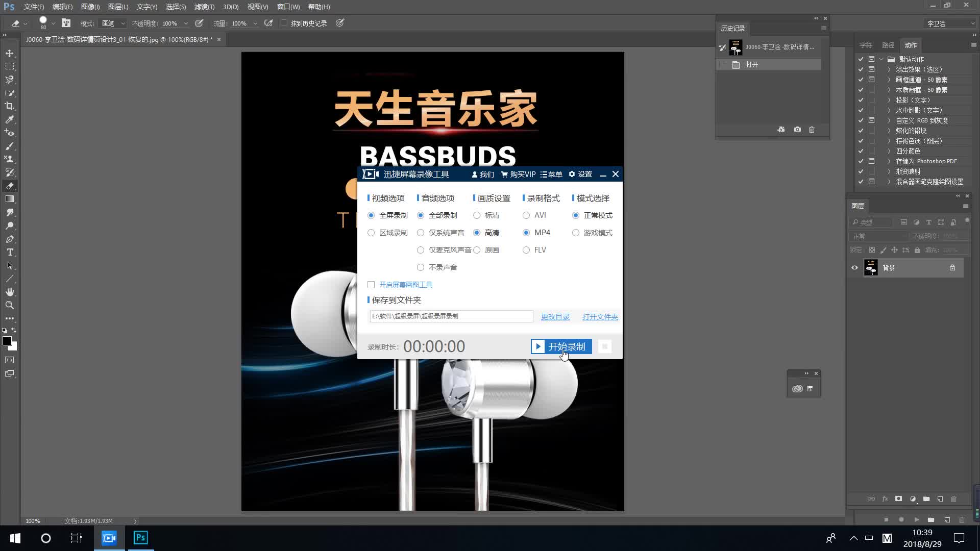980x551 pixels.
Task: Enable 开启屏幕画图工具 checkbox
Action: tap(371, 285)
